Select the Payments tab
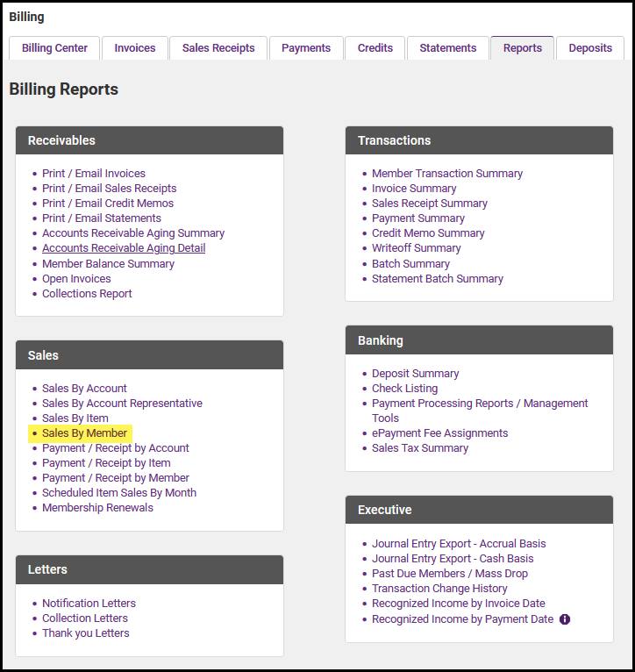The width and height of the screenshot is (635, 672). (306, 48)
